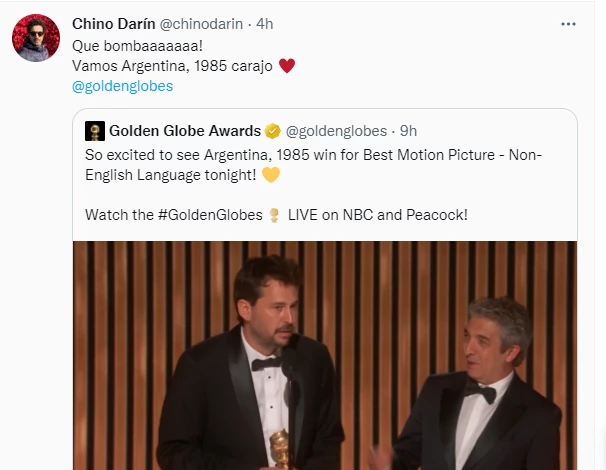Follow the blue @goldenglobes mention link
The width and height of the screenshot is (606, 470).
click(123, 86)
